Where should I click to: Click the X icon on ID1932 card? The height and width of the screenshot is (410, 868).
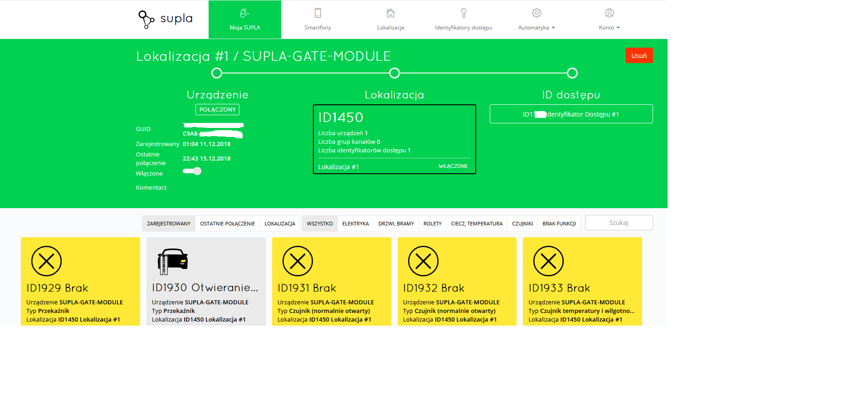tap(423, 261)
